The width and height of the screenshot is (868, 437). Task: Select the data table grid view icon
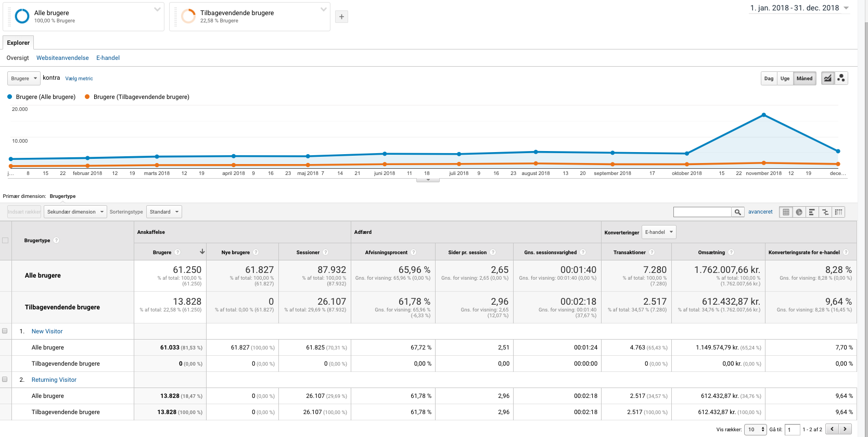[x=786, y=212]
